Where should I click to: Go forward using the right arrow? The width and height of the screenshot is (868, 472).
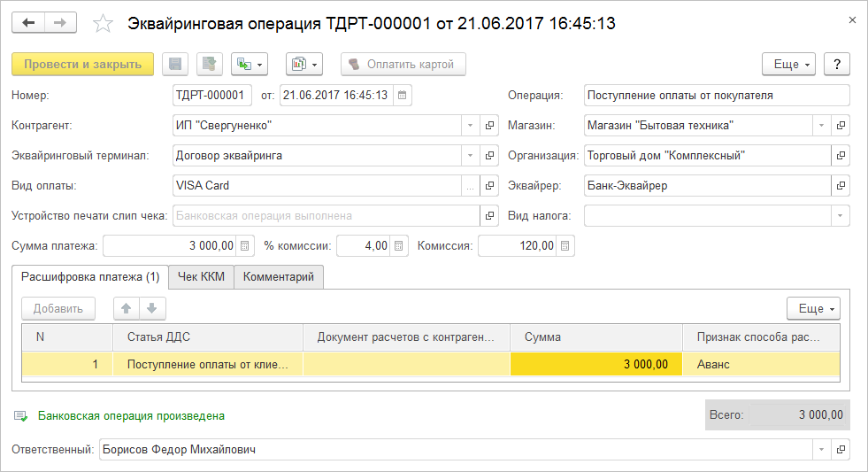(x=59, y=23)
